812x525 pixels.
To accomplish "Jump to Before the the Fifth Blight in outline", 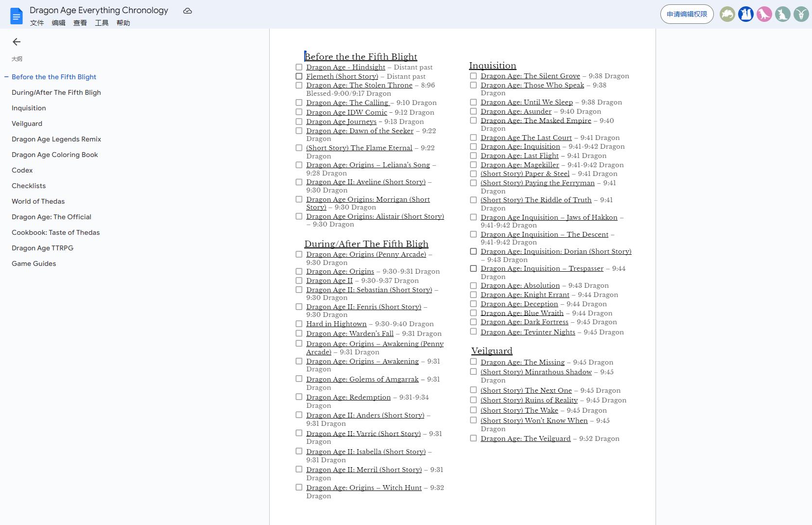I will point(54,77).
